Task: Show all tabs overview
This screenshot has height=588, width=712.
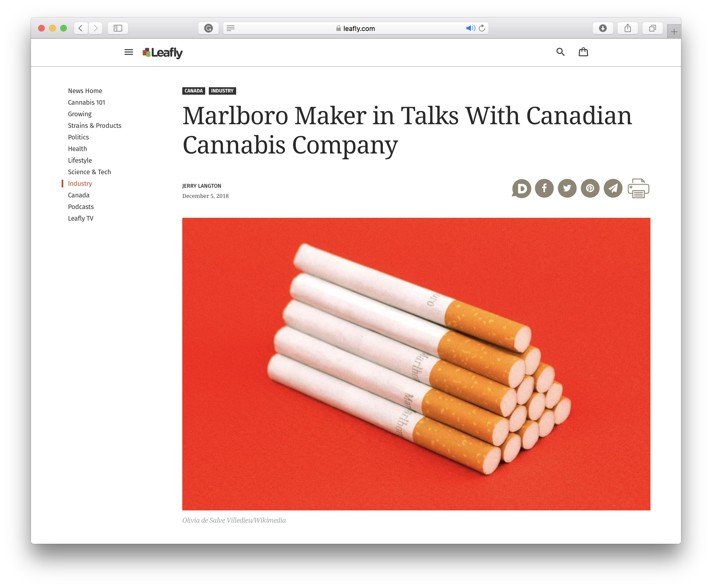Action: tap(652, 28)
